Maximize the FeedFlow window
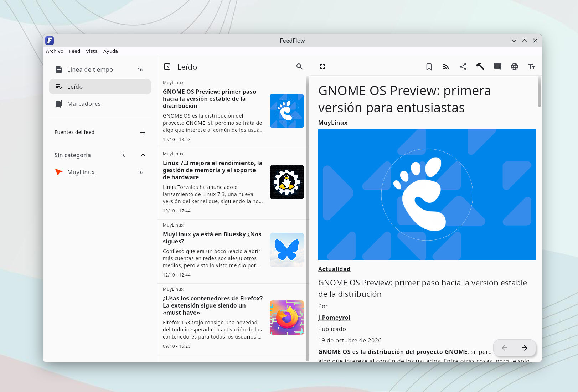Screen dimensions: 578x392 pos(525,41)
